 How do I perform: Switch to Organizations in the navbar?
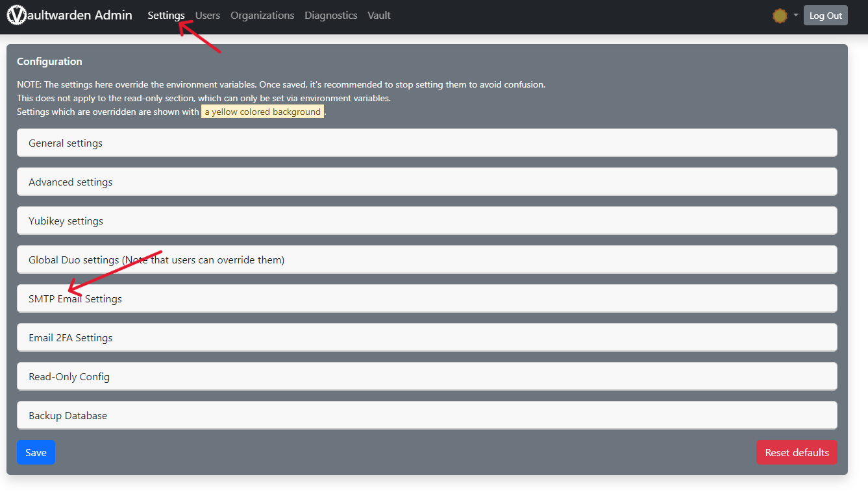[x=262, y=16]
